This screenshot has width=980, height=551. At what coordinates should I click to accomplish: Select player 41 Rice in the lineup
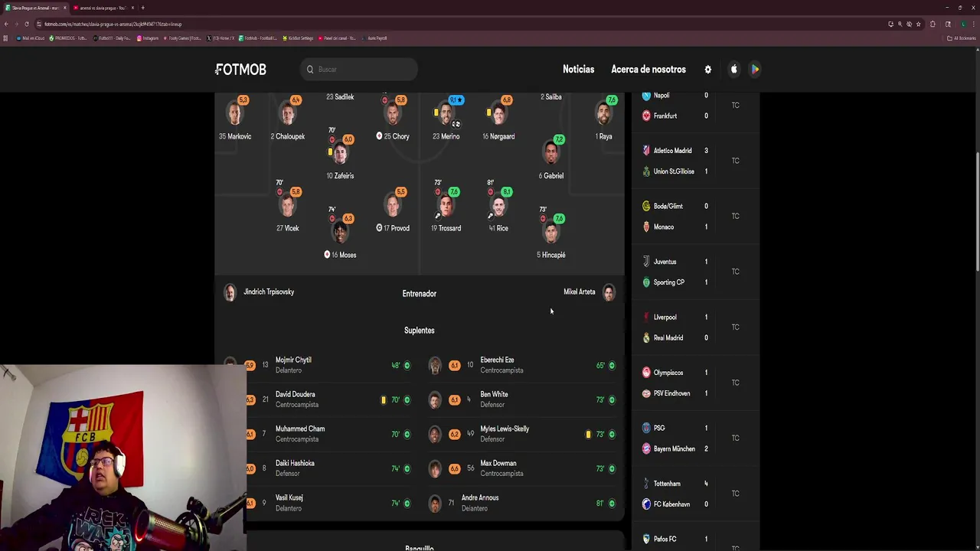pos(498,209)
